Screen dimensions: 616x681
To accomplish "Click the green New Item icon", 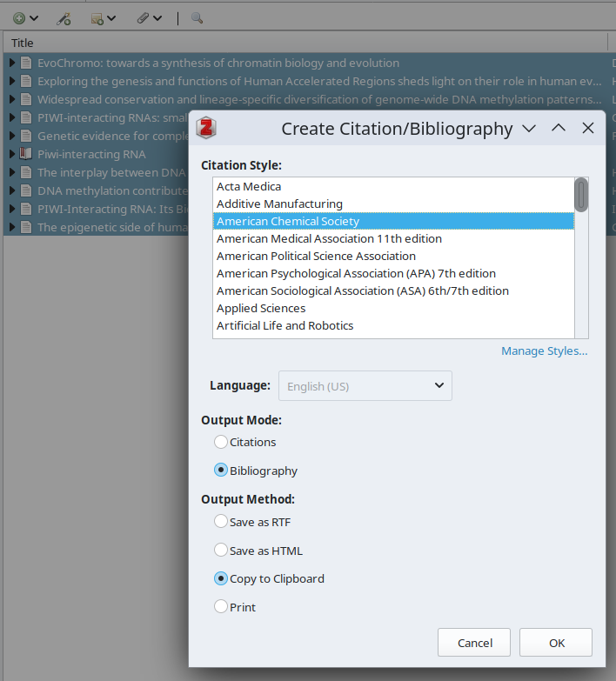I will [x=18, y=18].
